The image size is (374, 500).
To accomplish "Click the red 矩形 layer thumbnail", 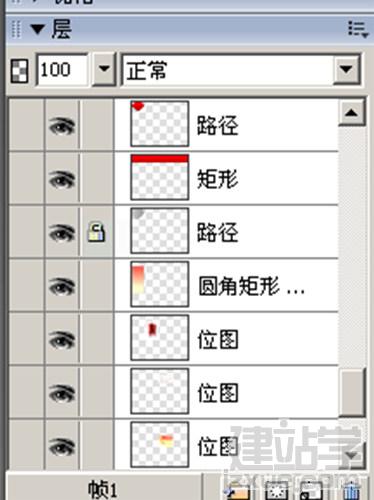I will [x=160, y=177].
